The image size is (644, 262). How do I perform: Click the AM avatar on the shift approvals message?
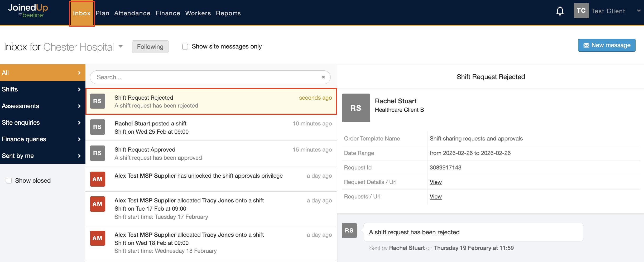click(x=97, y=179)
